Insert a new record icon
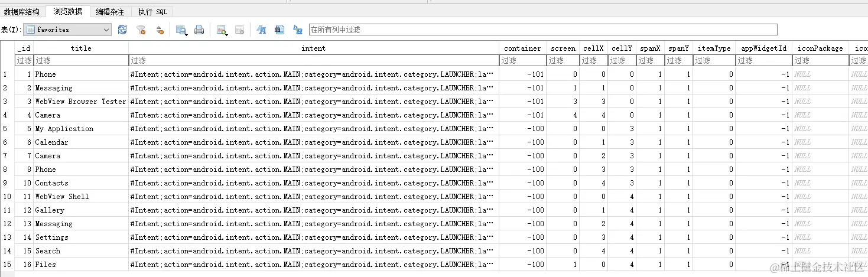The width and height of the screenshot is (868, 277). point(222,30)
